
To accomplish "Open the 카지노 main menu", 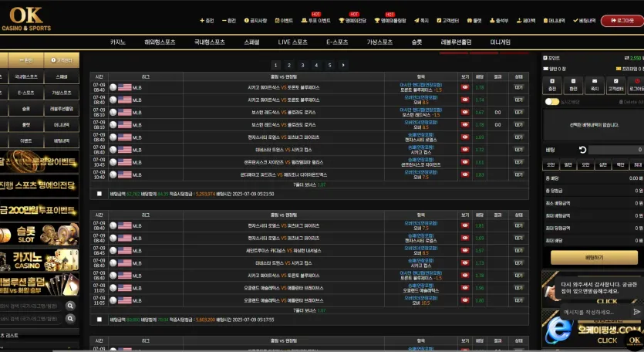I will (118, 42).
